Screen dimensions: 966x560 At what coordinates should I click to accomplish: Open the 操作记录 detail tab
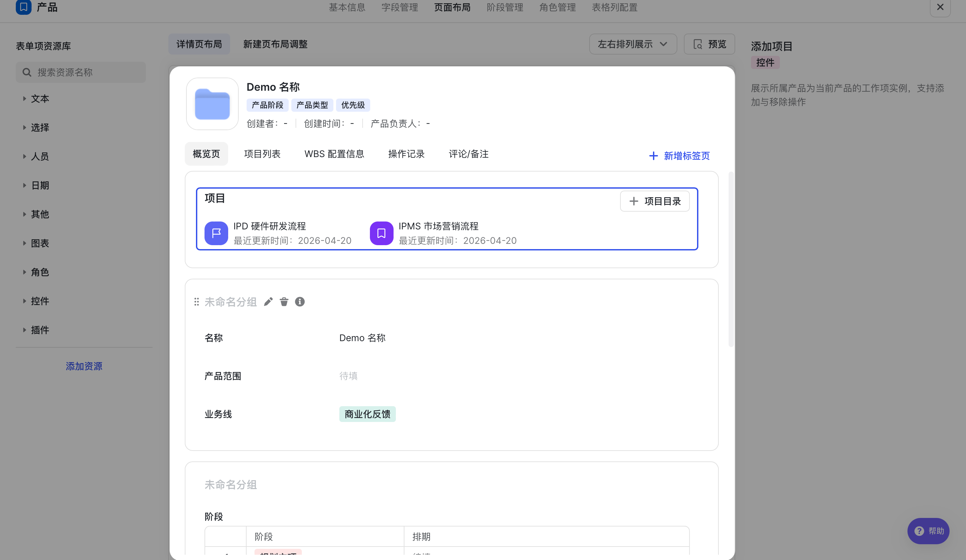(406, 154)
